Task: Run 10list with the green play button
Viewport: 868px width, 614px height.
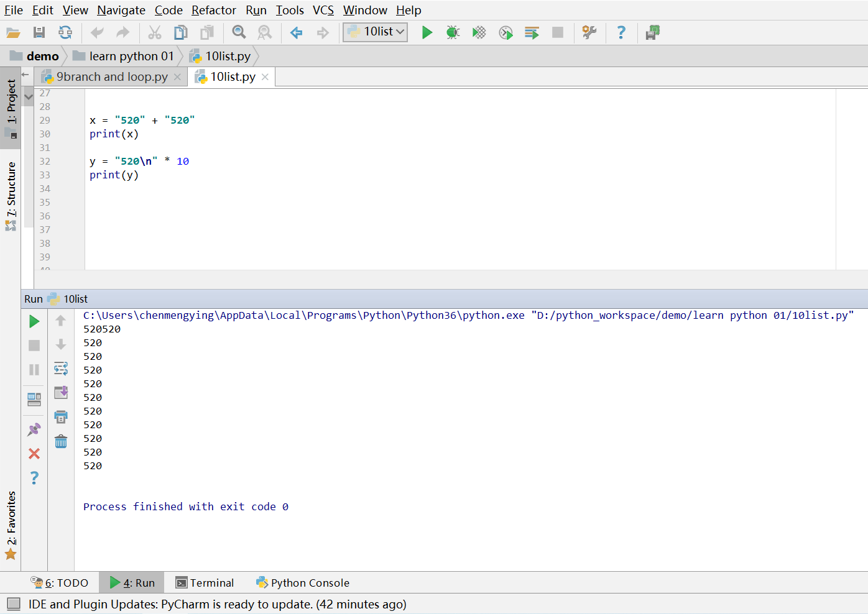Action: [427, 32]
